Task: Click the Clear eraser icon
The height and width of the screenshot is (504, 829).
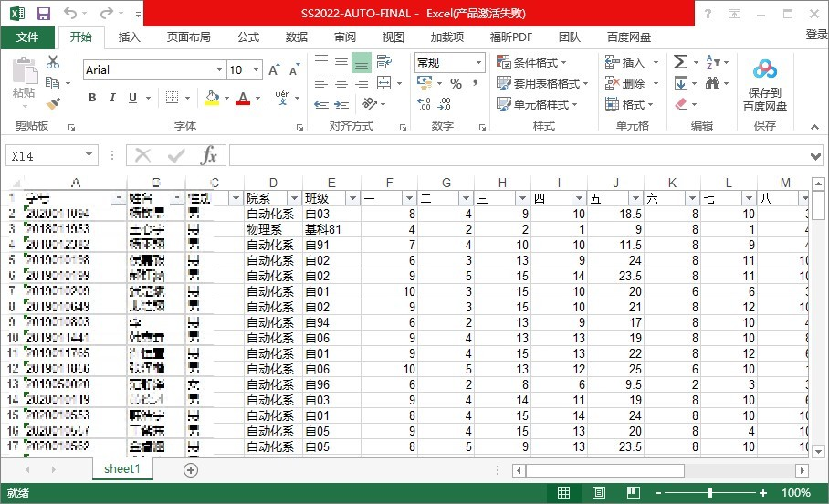Action: click(681, 104)
